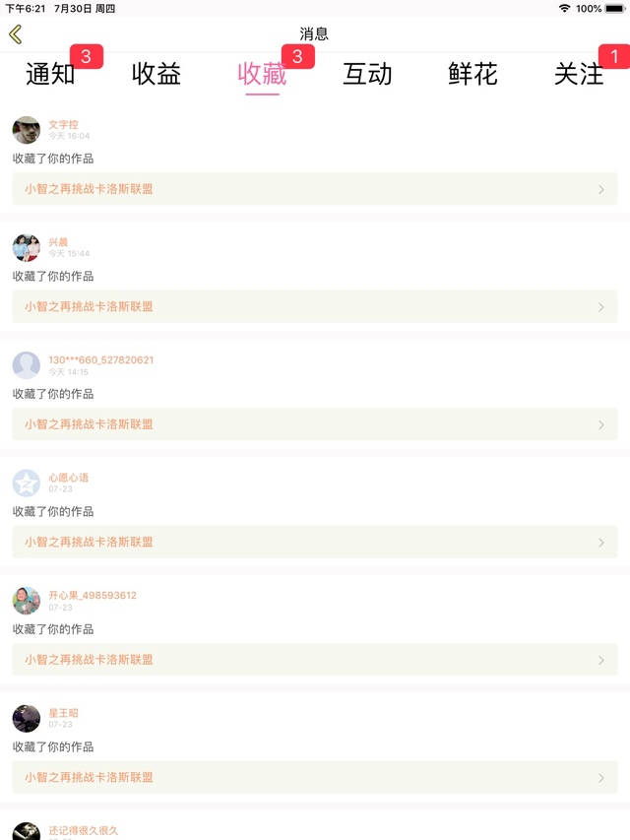Expand chevron on 心愿心语's collected work
This screenshot has height=840, width=630.
click(x=601, y=543)
